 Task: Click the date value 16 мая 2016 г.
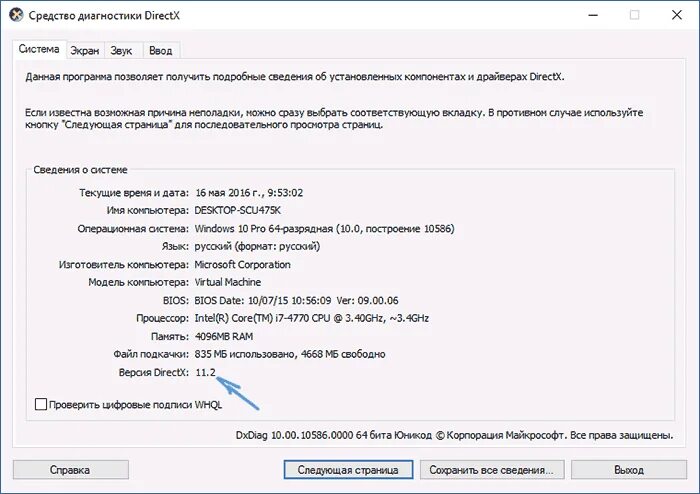(249, 193)
